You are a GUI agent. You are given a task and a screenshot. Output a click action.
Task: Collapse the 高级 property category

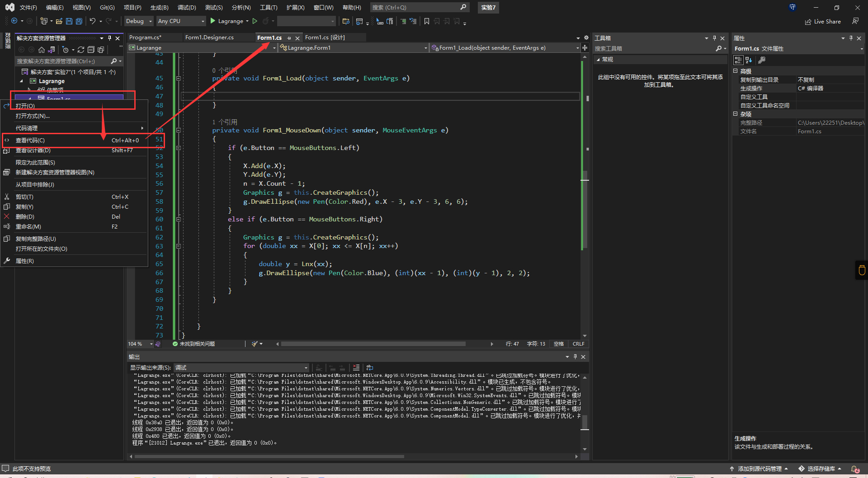click(736, 71)
